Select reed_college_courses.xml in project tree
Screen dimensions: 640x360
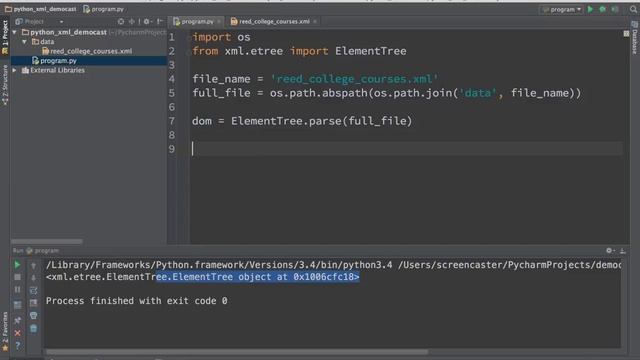pos(87,51)
